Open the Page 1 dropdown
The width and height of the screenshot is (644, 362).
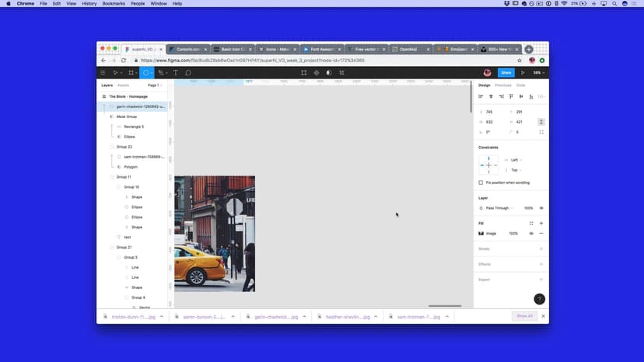(x=155, y=85)
